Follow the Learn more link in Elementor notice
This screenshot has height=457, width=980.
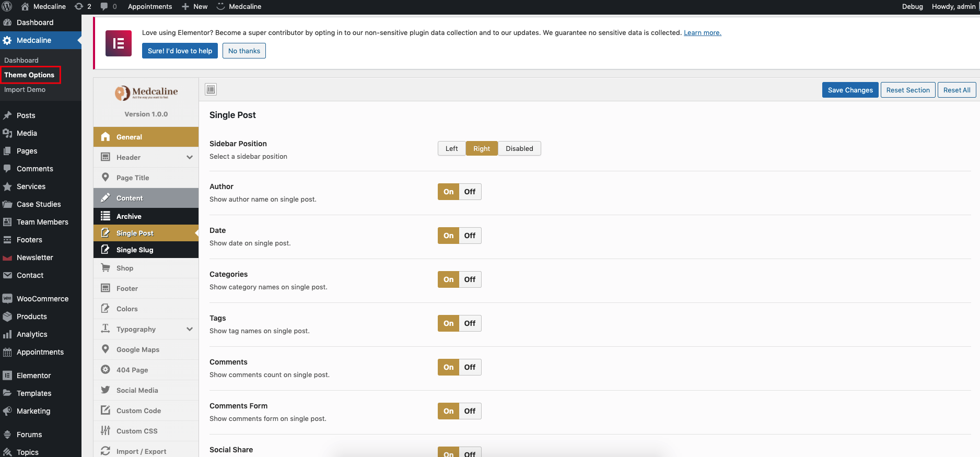pos(702,32)
